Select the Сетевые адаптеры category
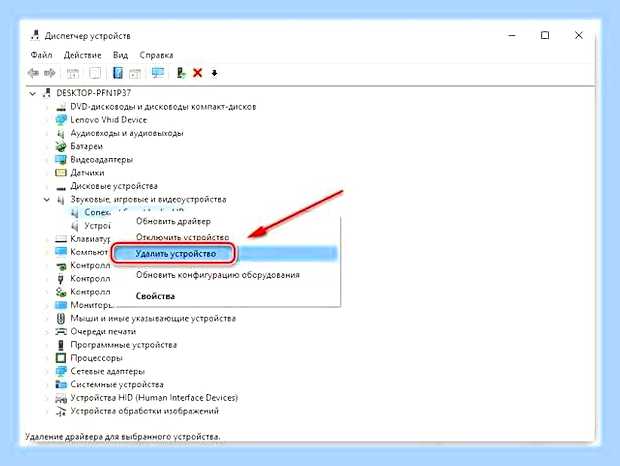This screenshot has width=620, height=466. coord(107,371)
